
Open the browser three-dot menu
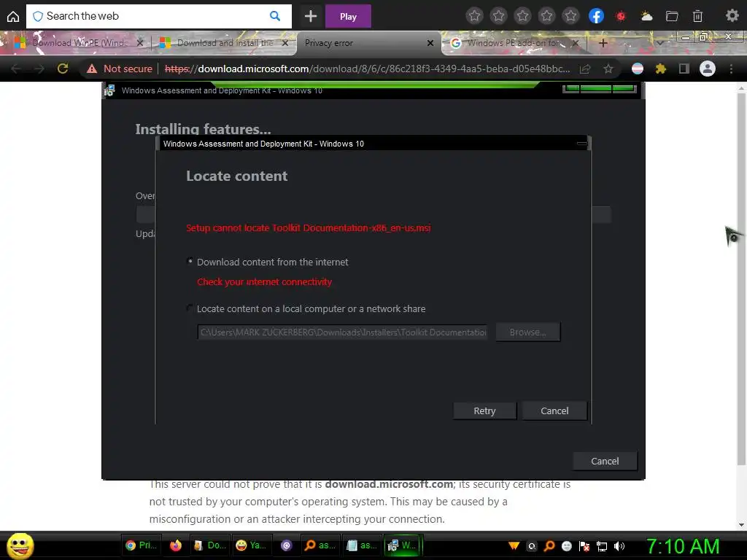click(x=731, y=69)
